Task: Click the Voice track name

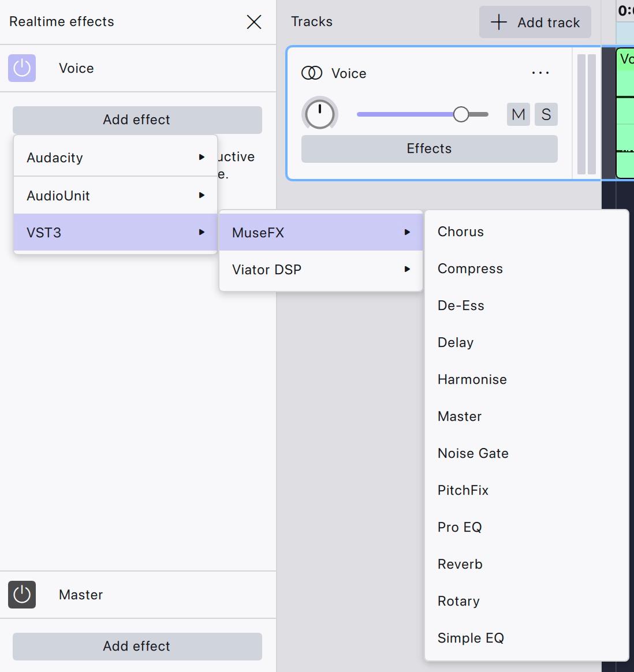Action: (x=349, y=73)
